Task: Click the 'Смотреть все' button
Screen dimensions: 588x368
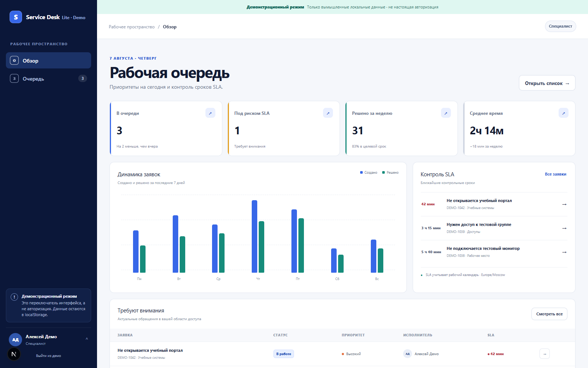Action: click(x=549, y=314)
